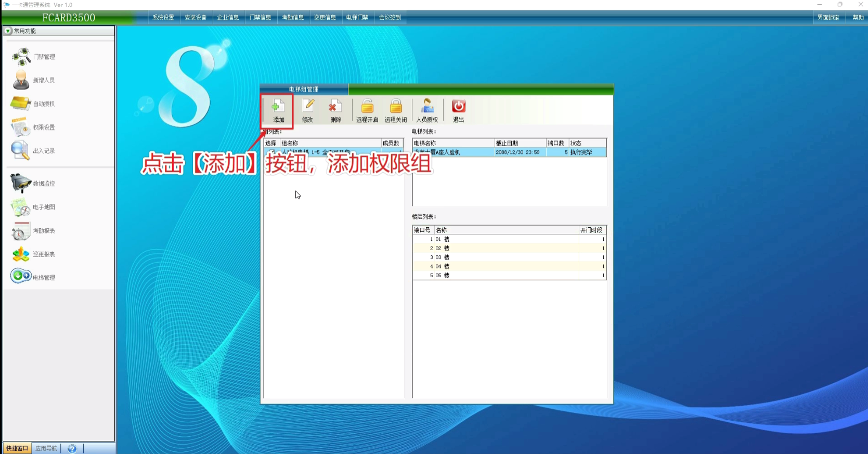The height and width of the screenshot is (454, 868).
Task: Switch to the 应用导航 tab
Action: click(x=46, y=448)
